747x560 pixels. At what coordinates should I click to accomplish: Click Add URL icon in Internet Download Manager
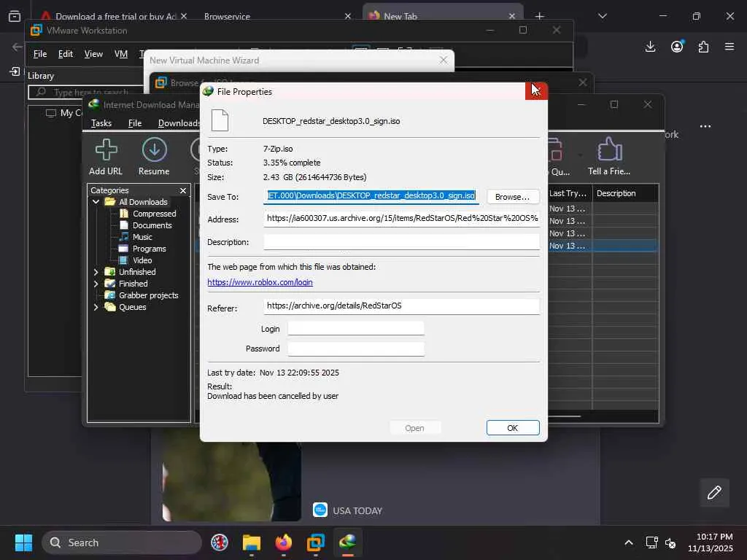[106, 157]
